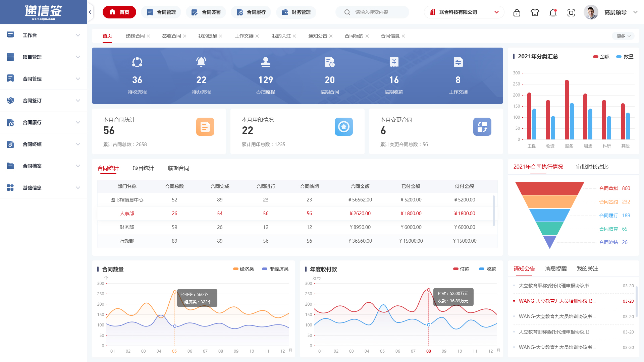Click the orange monthly contract statistics icon

click(205, 127)
